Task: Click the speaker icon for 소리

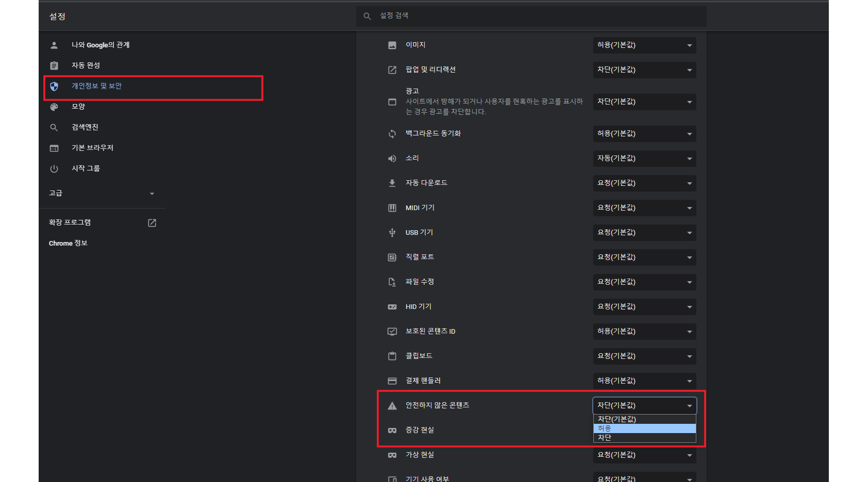Action: click(392, 159)
